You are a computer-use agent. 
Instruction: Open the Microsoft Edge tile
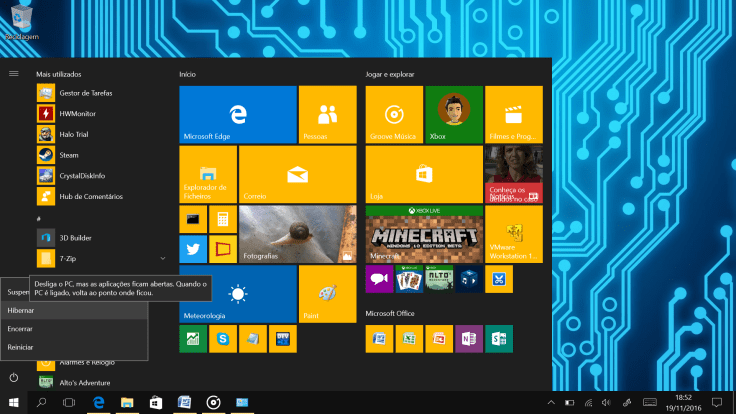pos(238,114)
